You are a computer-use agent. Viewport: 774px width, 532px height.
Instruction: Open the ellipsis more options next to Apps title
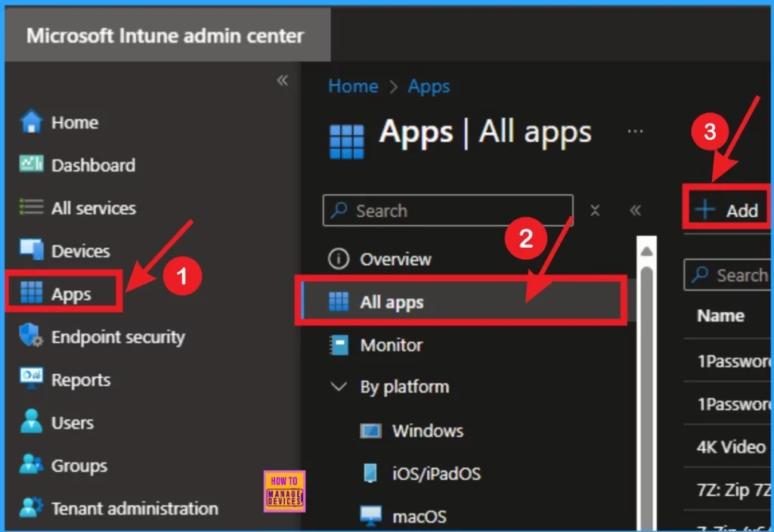coord(635,131)
